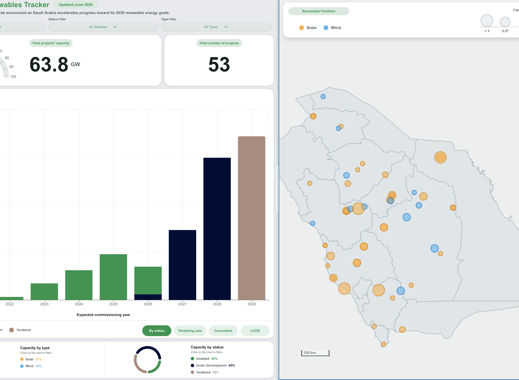This screenshot has width=519, height=380.
Task: Click the 2025 x-axis year label
Action: [x=113, y=304]
